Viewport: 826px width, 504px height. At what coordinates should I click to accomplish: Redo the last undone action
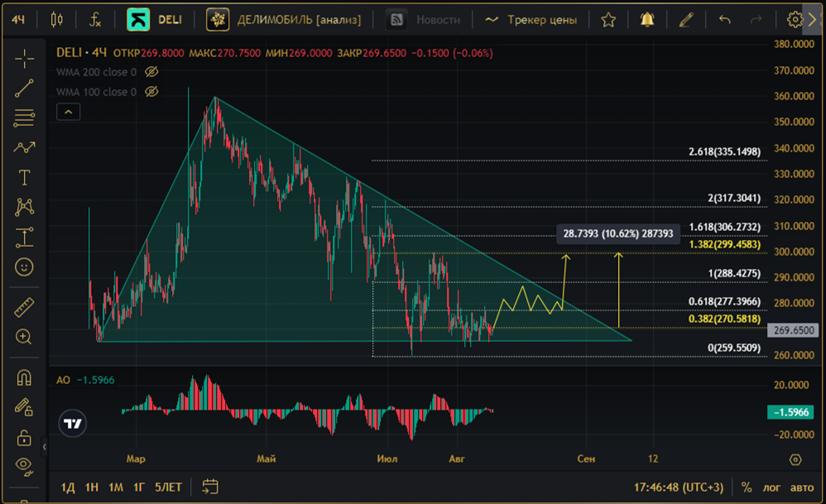756,20
